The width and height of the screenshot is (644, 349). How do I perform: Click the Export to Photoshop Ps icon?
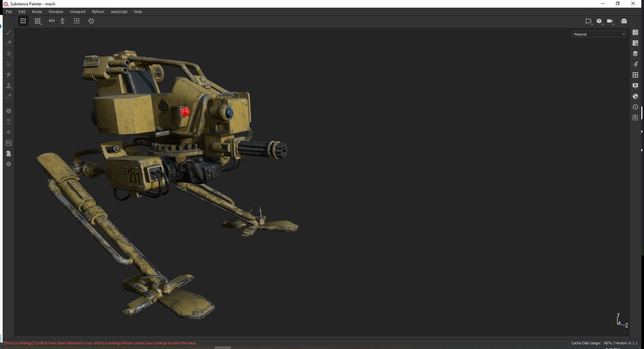click(9, 143)
